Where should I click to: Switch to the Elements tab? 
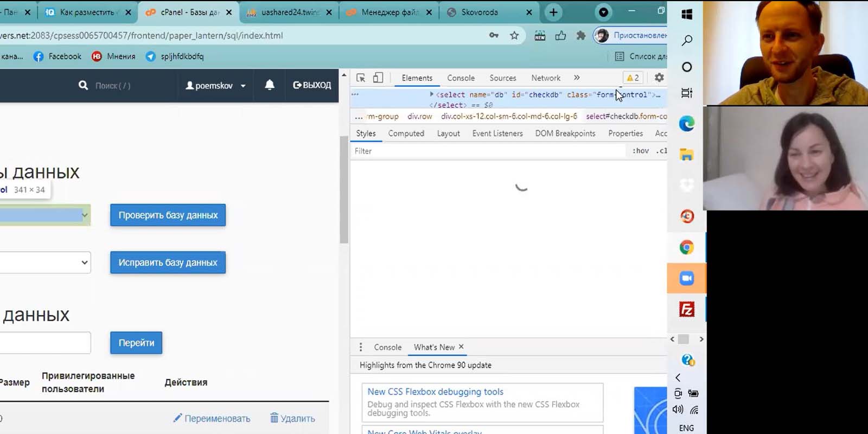pyautogui.click(x=417, y=78)
